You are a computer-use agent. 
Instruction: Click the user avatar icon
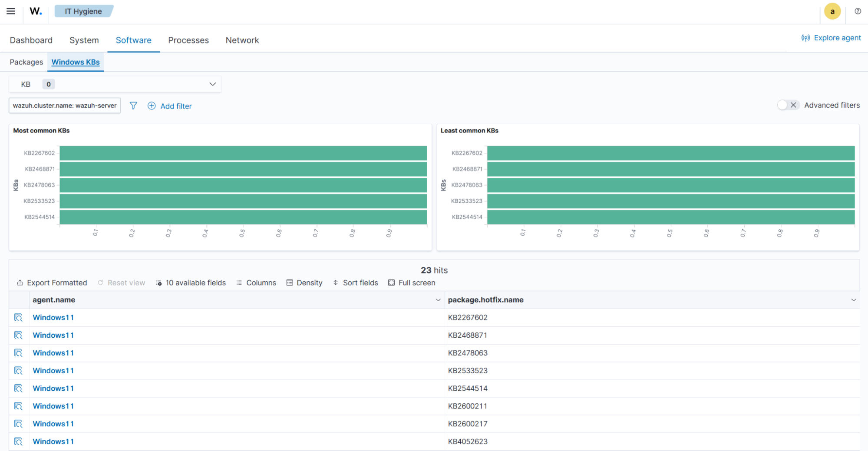point(832,11)
